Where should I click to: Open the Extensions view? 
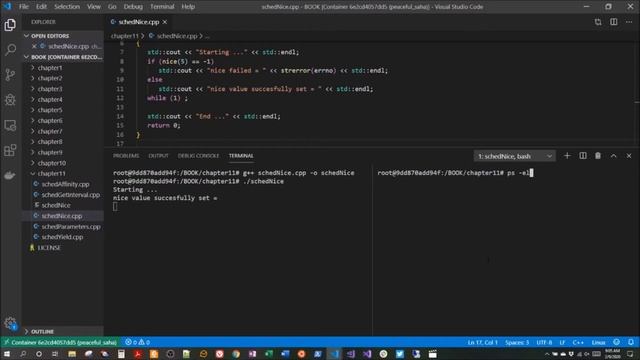point(10,150)
